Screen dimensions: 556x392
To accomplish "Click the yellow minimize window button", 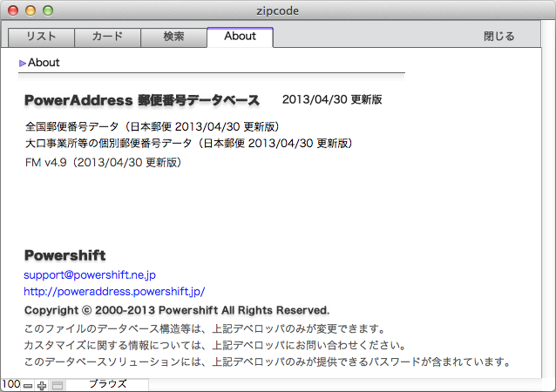I will point(31,11).
